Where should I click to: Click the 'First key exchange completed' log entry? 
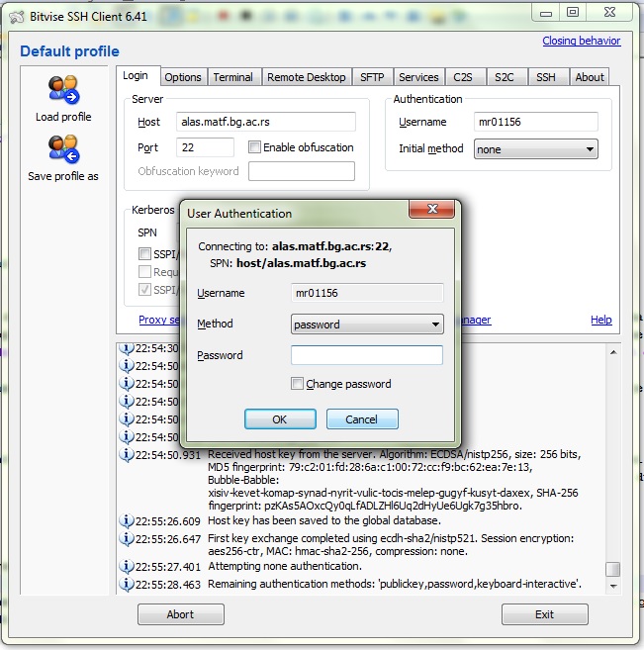391,545
